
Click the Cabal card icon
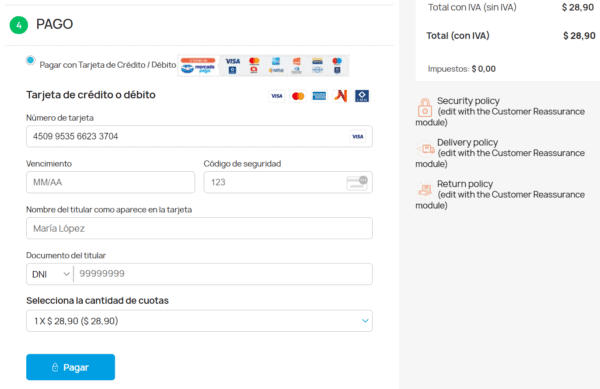click(362, 96)
